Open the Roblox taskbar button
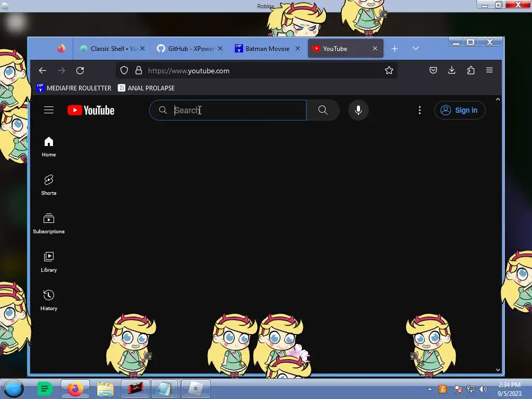Screen dimensions: 532x399 click(x=196, y=389)
